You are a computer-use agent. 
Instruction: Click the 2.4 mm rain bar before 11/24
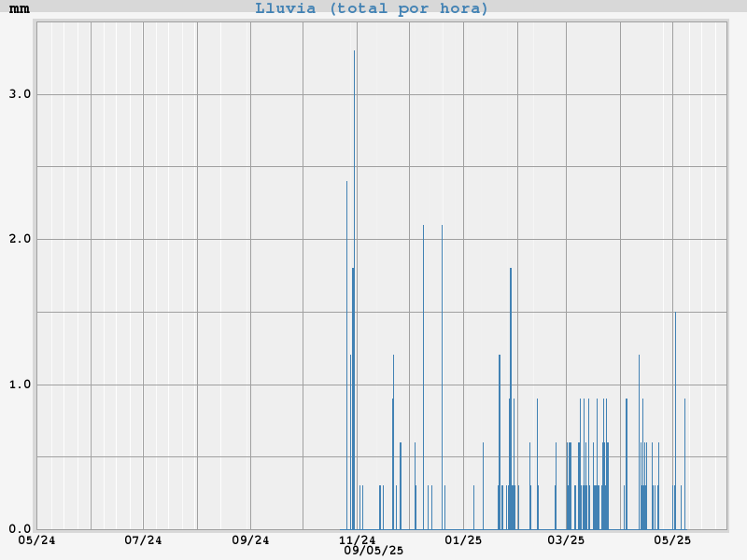pos(346,355)
